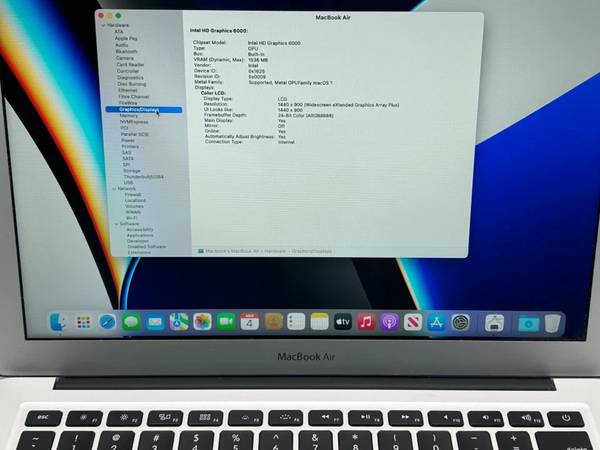Launch Safari from the Dock

pos(107,322)
